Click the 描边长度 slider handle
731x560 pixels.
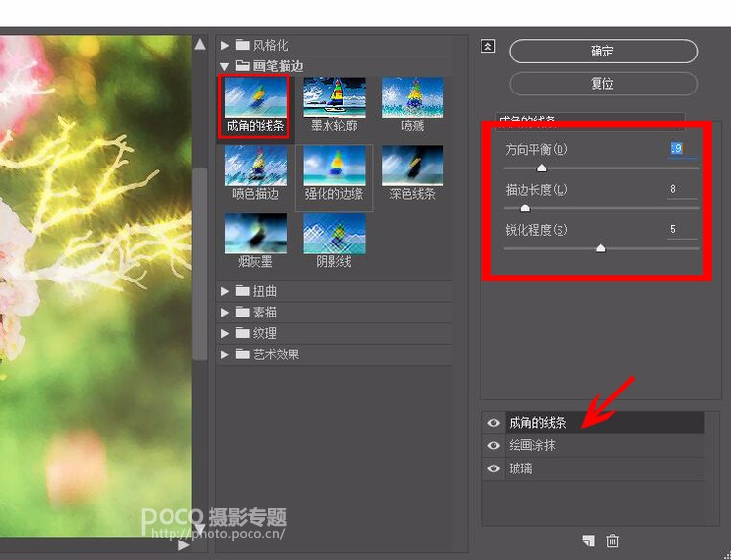(525, 207)
